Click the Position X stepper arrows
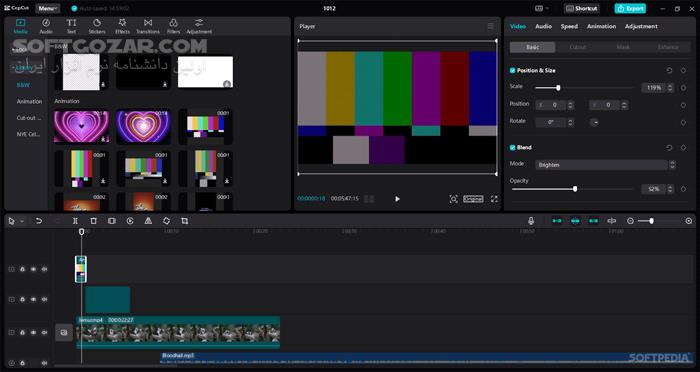 click(x=570, y=105)
